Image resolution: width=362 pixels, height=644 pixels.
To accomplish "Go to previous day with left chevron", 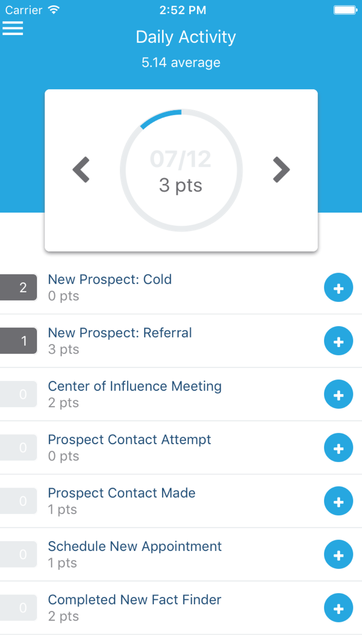I will point(81,170).
